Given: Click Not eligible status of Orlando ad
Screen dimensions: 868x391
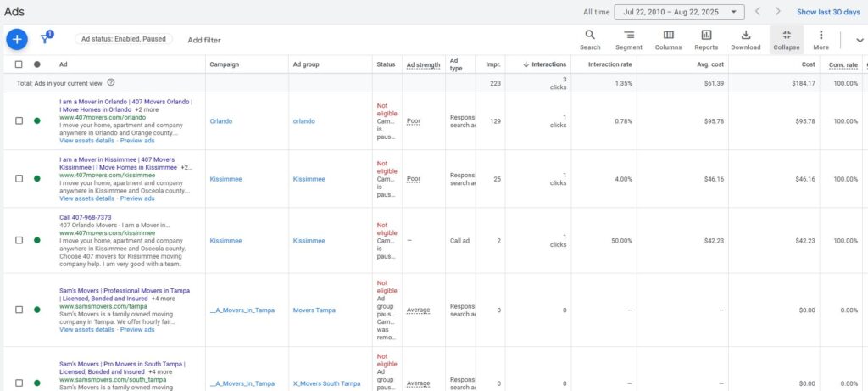Looking at the screenshot, I should [387, 109].
